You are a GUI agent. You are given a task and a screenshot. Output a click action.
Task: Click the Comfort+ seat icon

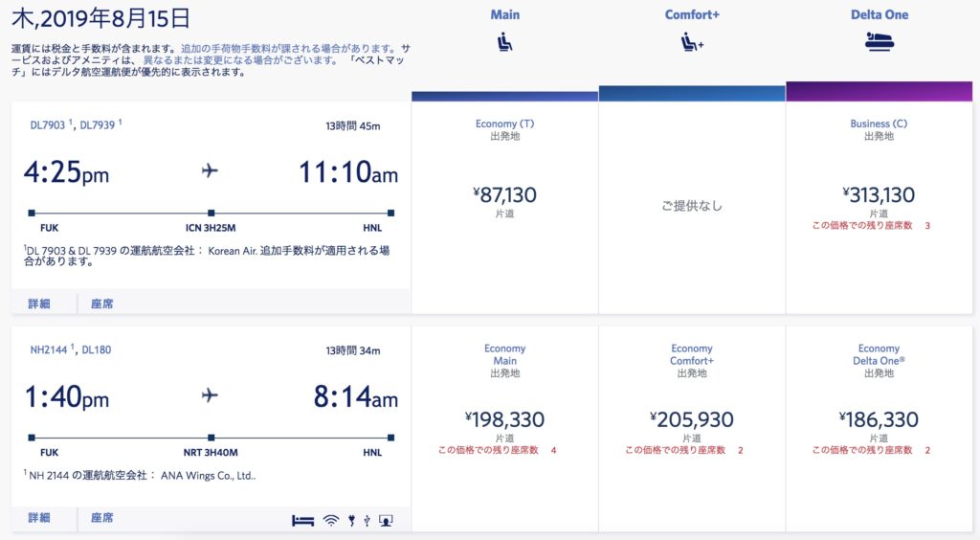click(x=692, y=42)
